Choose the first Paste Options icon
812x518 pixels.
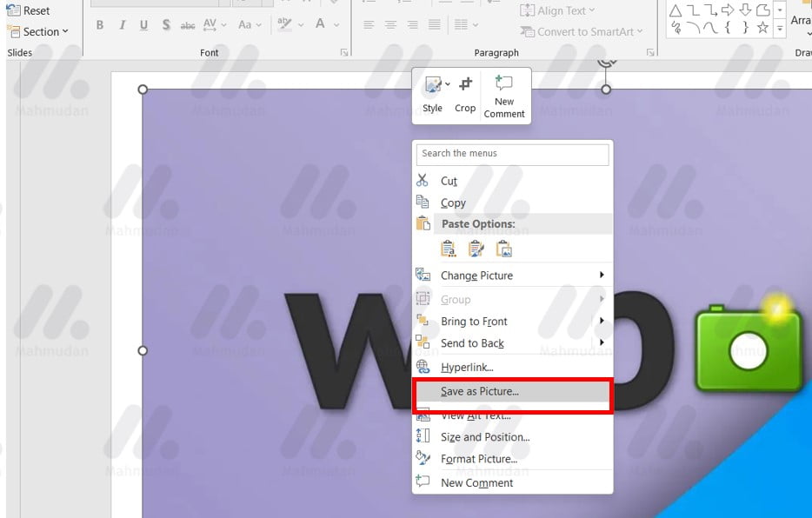pos(449,249)
